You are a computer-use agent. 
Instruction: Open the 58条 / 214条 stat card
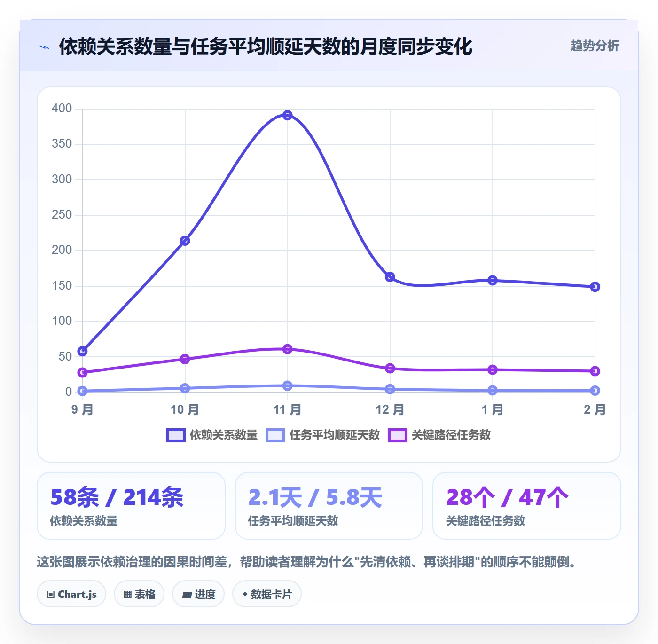click(131, 506)
